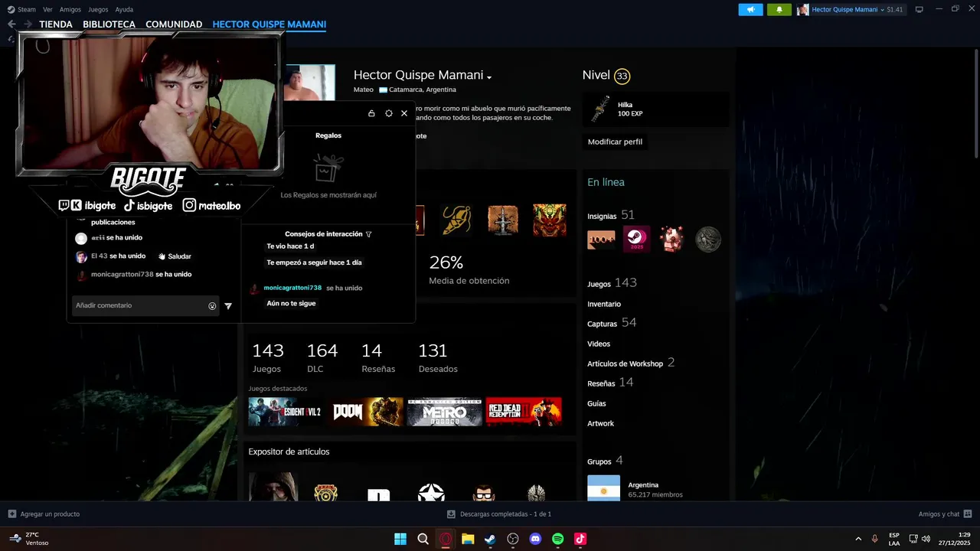Open the Inventario link

604,304
